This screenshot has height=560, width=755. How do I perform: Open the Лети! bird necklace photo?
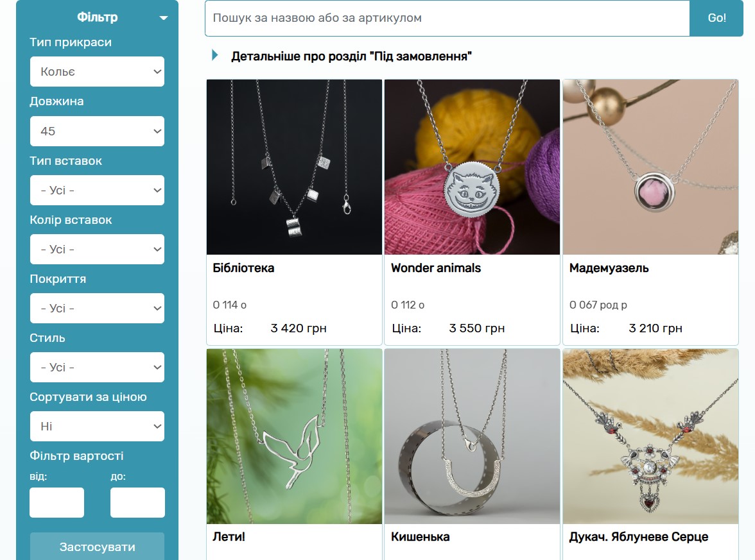pos(294,436)
